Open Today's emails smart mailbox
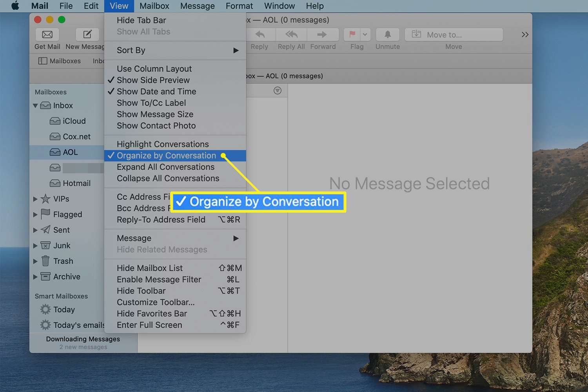The width and height of the screenshot is (588, 392). click(72, 325)
